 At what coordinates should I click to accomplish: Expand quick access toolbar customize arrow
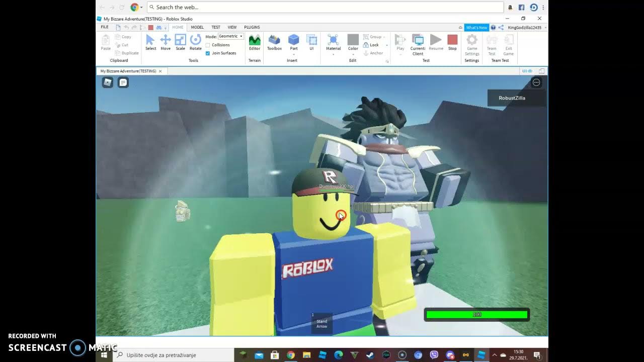pyautogui.click(x=166, y=28)
